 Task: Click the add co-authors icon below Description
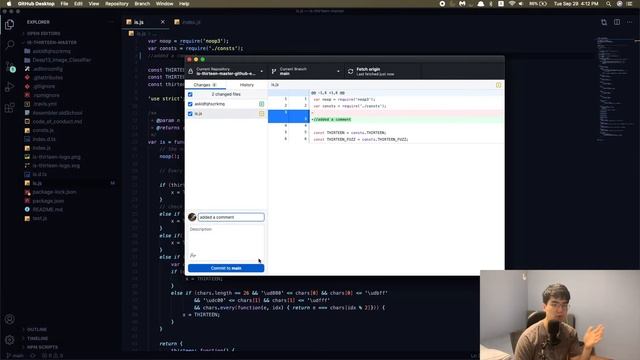(x=193, y=256)
